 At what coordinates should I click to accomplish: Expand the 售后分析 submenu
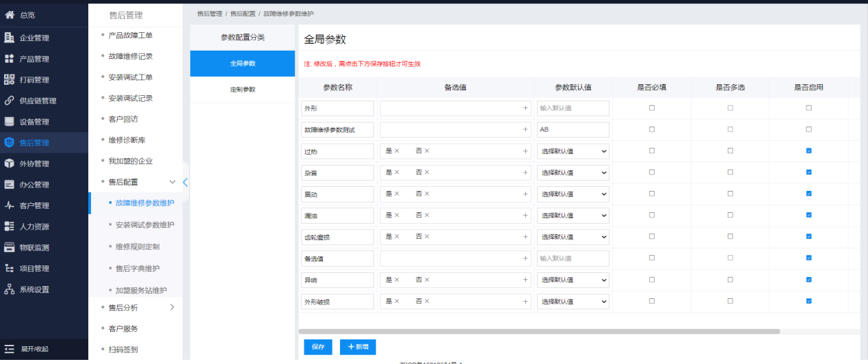coord(172,307)
